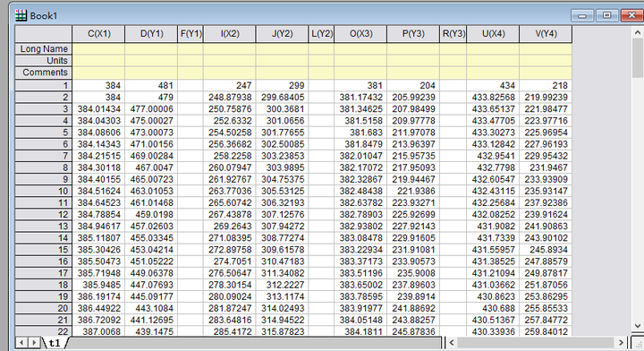The image size is (644, 351).
Task: Minimize the Book1 window
Action: 582,15
